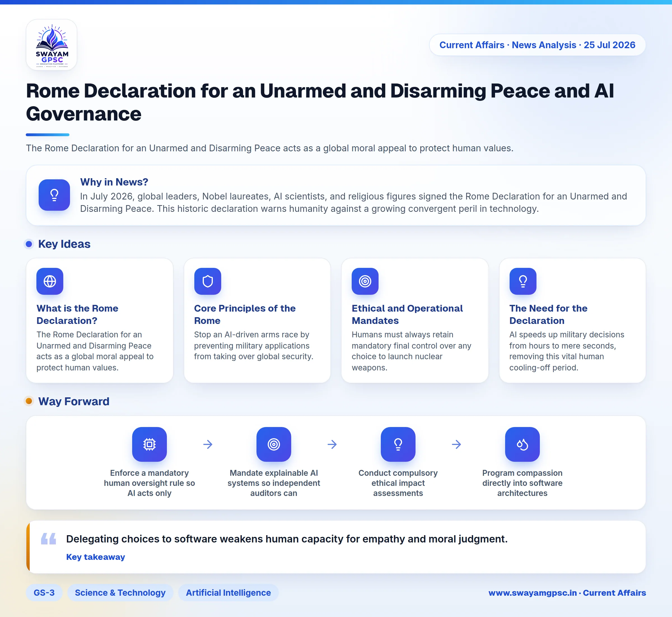Click the arrow before the Program compassion step
The image size is (672, 617).
coord(456,444)
